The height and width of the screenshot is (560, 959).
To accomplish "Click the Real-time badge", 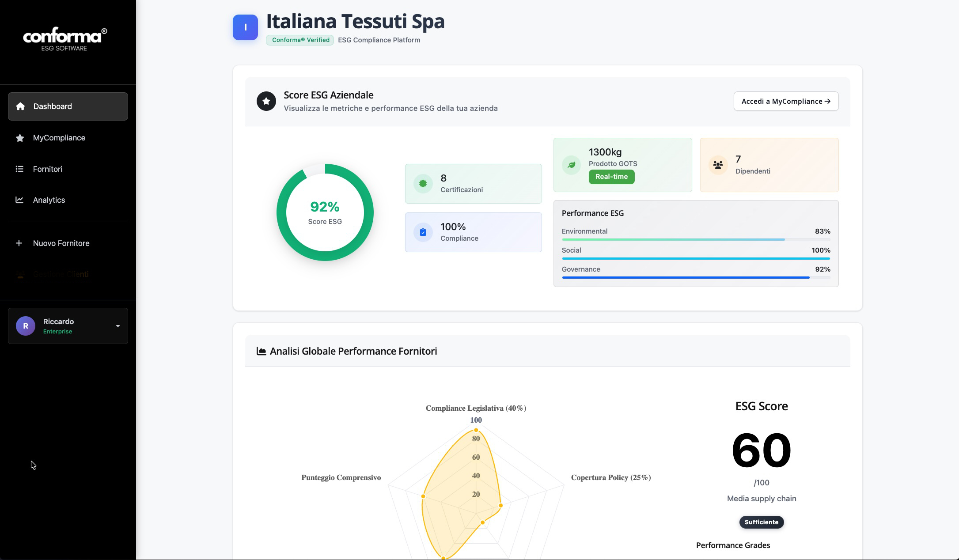I will (x=611, y=177).
